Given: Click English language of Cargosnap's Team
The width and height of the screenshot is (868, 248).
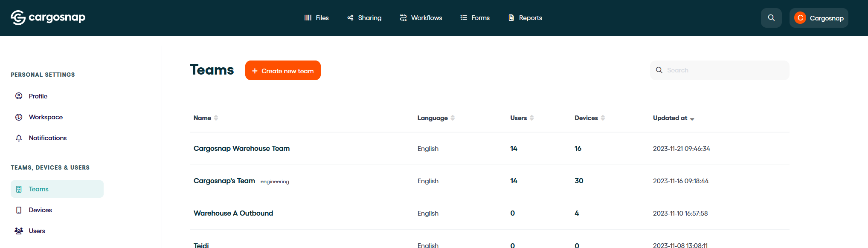Looking at the screenshot, I should coord(428,181).
